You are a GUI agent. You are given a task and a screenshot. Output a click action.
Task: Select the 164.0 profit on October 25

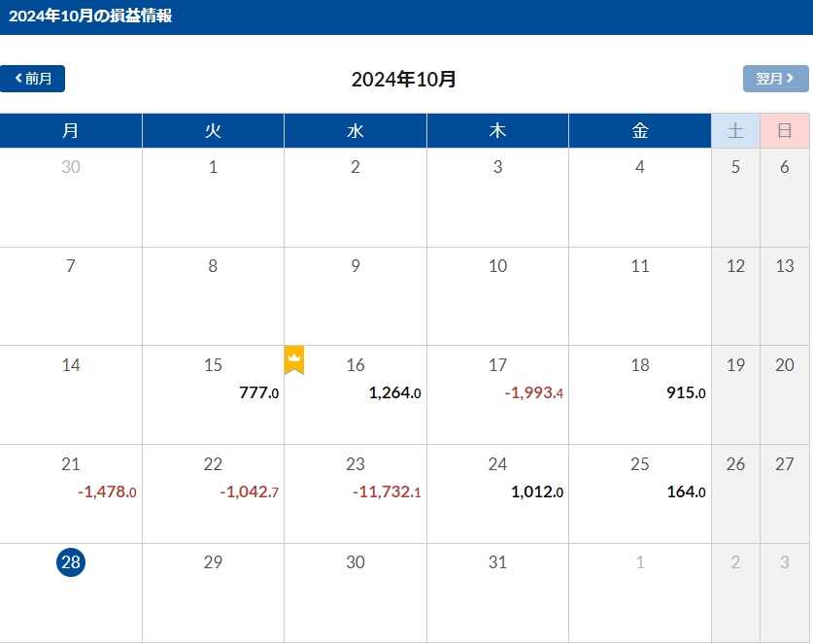coord(686,492)
